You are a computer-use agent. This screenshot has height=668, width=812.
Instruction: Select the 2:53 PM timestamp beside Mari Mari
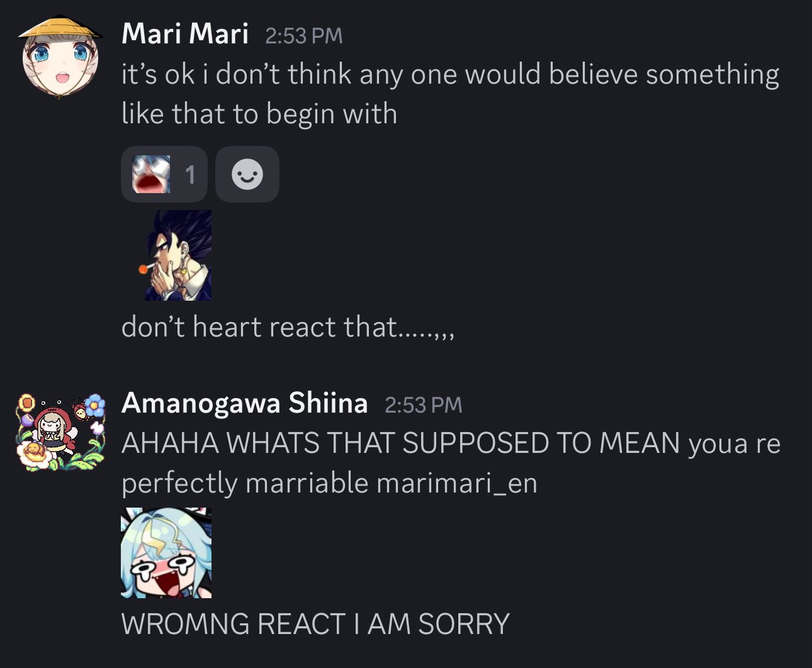click(303, 36)
